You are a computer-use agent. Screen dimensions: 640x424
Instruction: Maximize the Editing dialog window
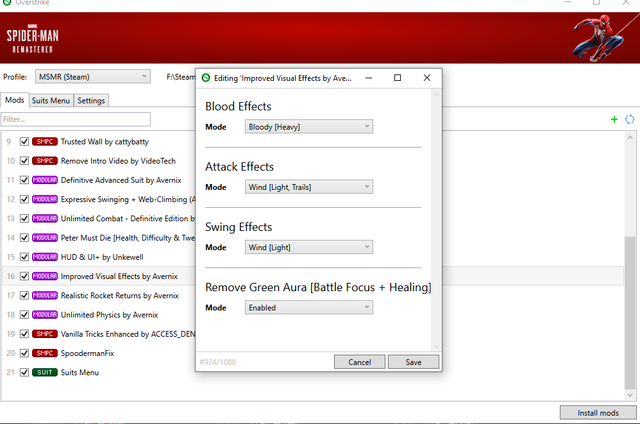click(397, 78)
